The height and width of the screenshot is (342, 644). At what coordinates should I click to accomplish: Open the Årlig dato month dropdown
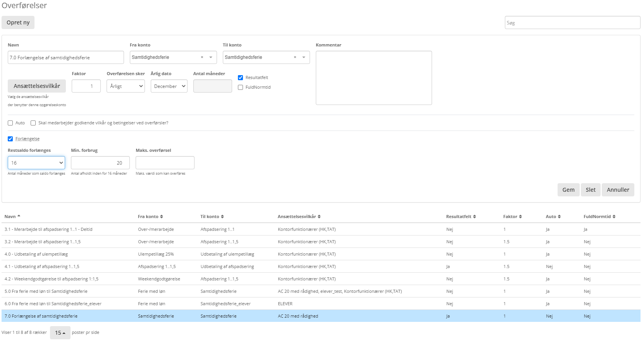click(169, 86)
